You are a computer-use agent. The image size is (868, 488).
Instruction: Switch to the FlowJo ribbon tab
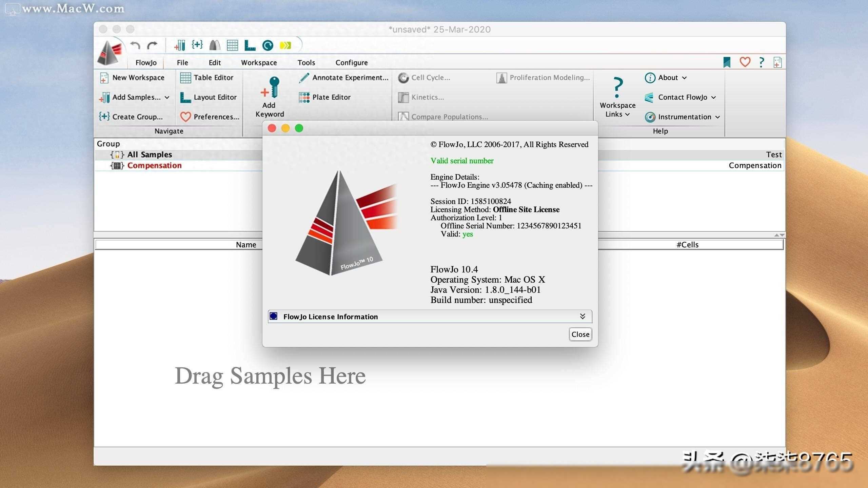[x=146, y=63]
